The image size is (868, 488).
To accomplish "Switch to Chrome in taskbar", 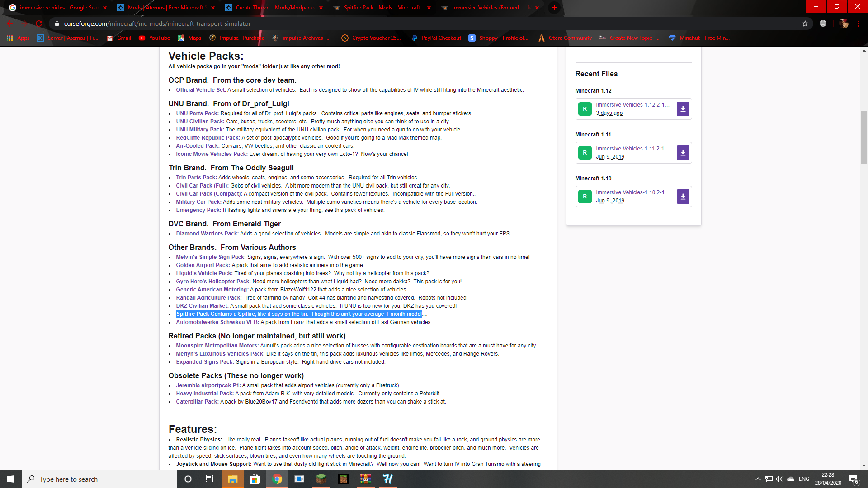I will [x=277, y=479].
